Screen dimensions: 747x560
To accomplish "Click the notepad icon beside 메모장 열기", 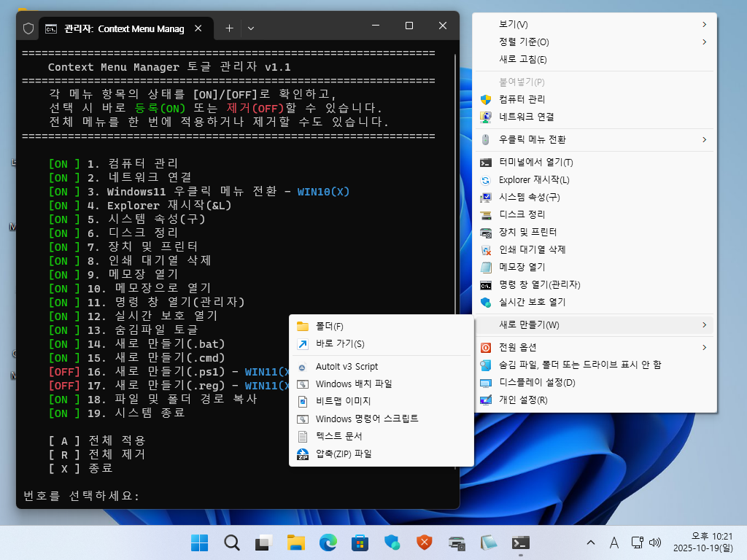I will (x=485, y=268).
